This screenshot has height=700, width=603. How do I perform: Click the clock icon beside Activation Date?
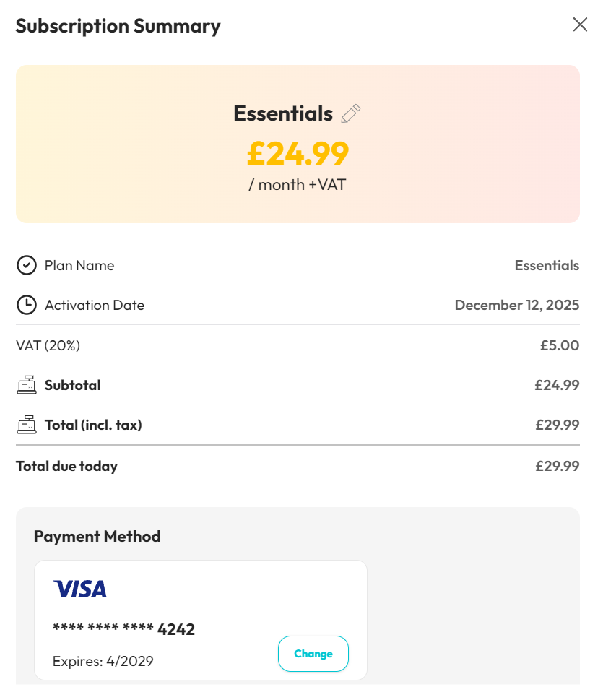[26, 306]
